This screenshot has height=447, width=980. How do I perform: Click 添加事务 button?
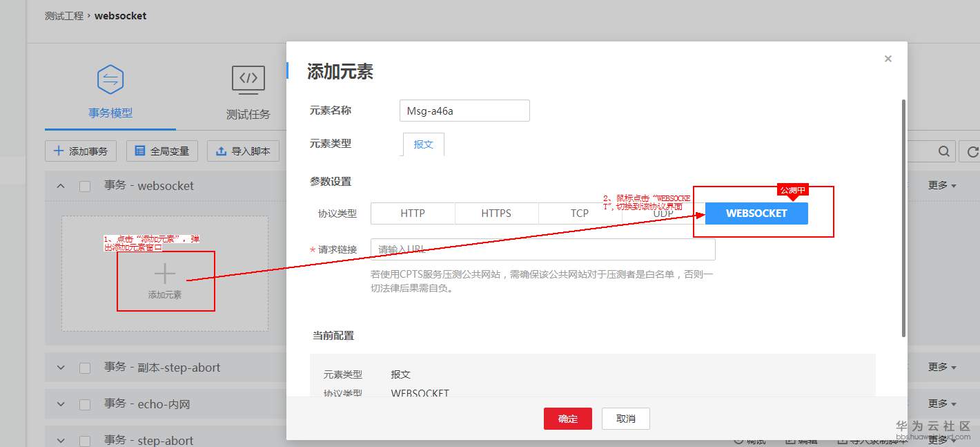[x=81, y=151]
